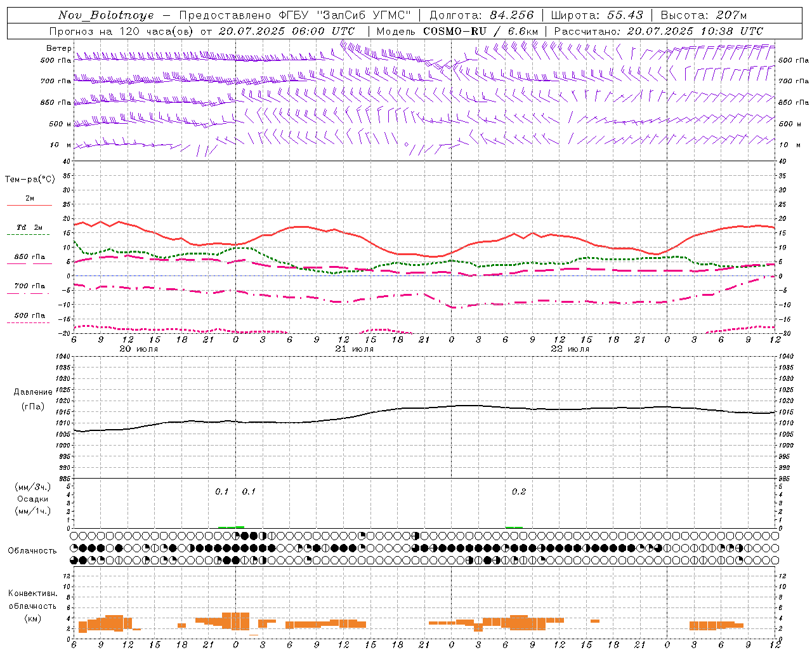Click the station name Nov_Bolotnoye
This screenshot has width=812, height=650.
click(x=106, y=15)
